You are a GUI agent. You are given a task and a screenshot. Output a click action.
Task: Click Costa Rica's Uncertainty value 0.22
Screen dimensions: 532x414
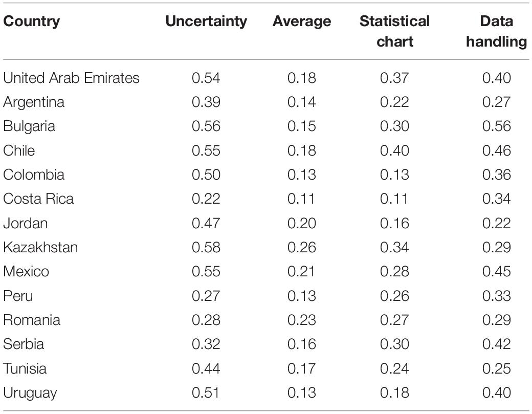206,199
